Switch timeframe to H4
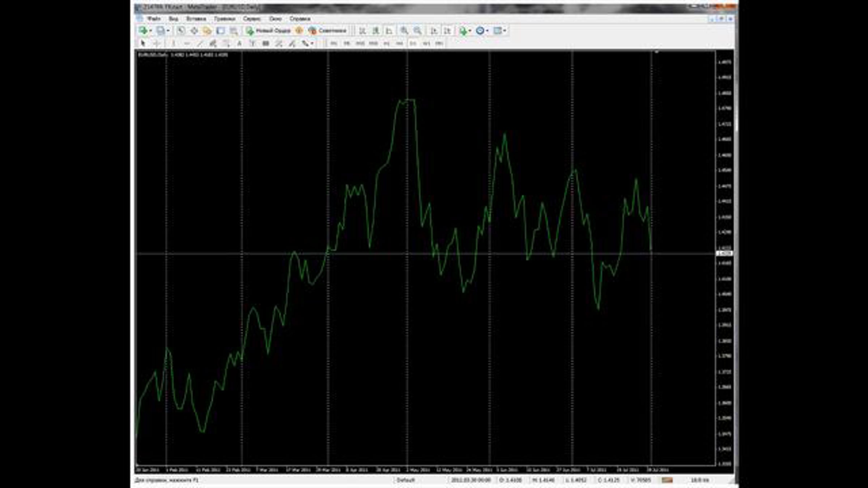Viewport: 868px width, 488px height. (x=399, y=43)
